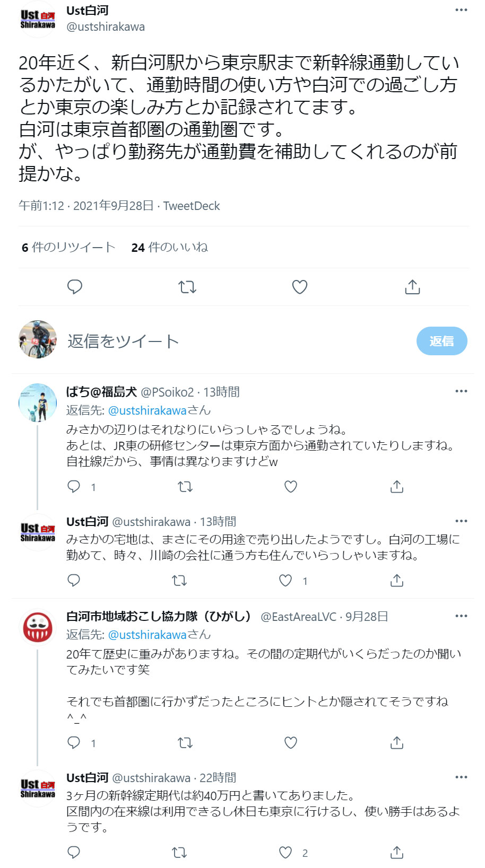View the 24 件のいいね list

click(x=169, y=247)
